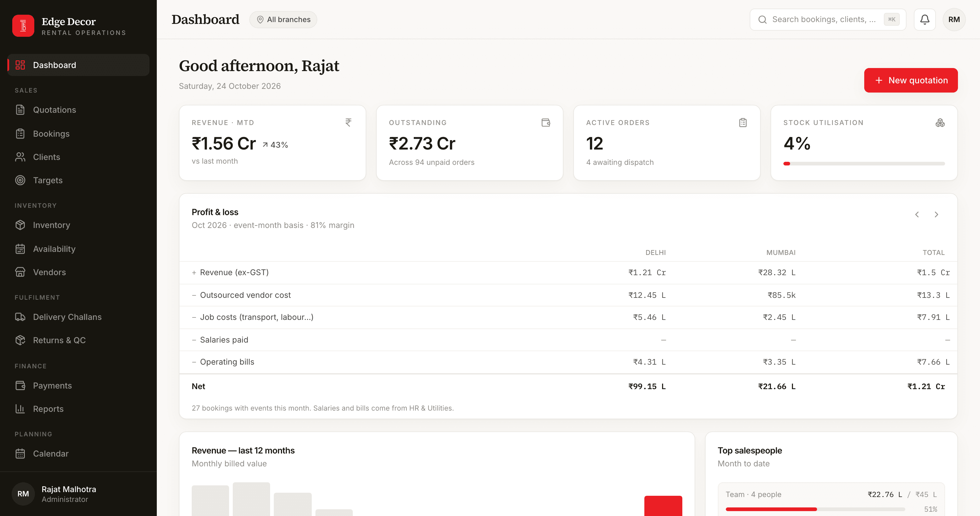
Task: Click the Availability calendar icon in sidebar
Action: [x=20, y=249]
